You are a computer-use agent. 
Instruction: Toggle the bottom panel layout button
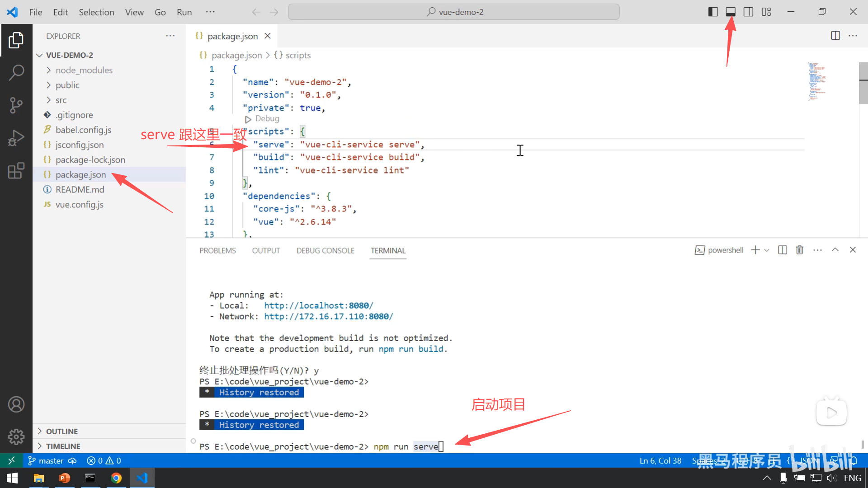click(x=731, y=12)
